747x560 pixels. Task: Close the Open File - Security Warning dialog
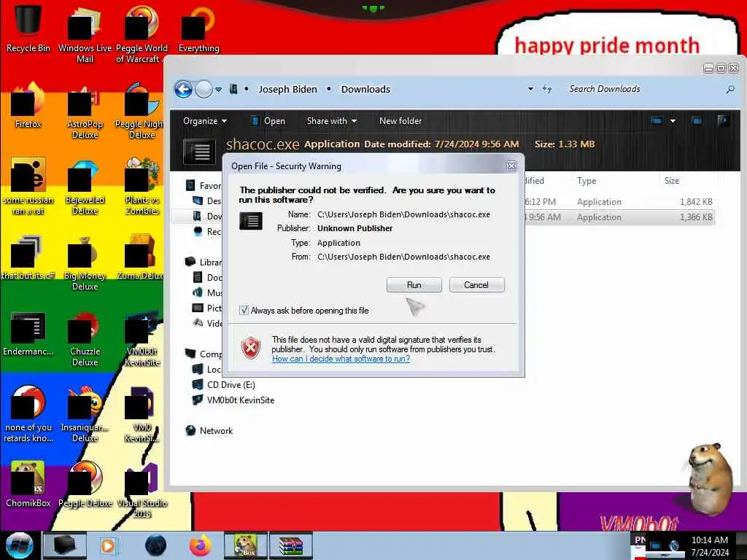[x=511, y=166]
